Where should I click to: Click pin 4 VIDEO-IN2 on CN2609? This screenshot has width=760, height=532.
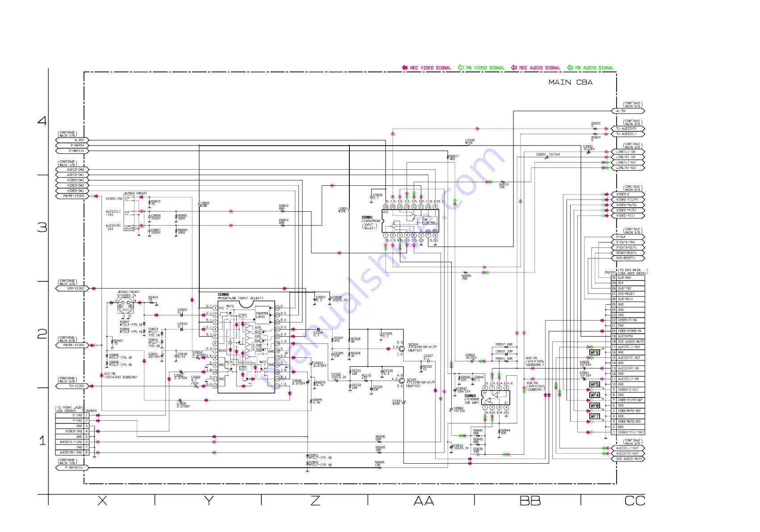click(x=72, y=431)
